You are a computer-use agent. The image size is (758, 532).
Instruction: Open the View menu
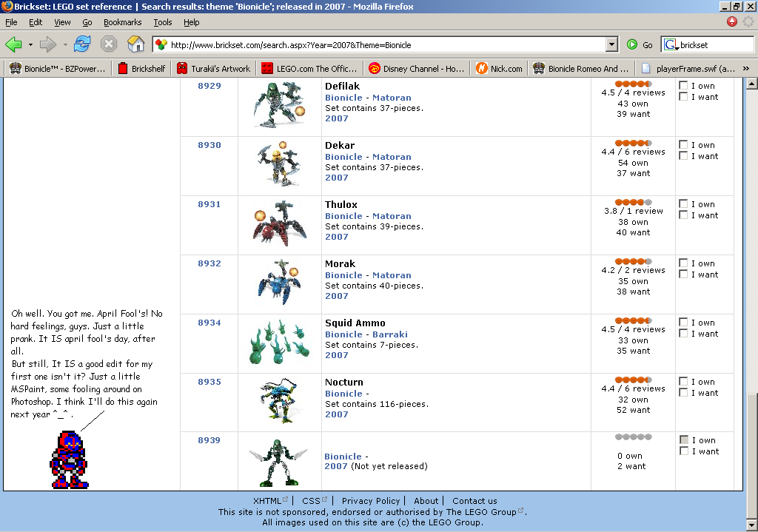click(x=62, y=22)
